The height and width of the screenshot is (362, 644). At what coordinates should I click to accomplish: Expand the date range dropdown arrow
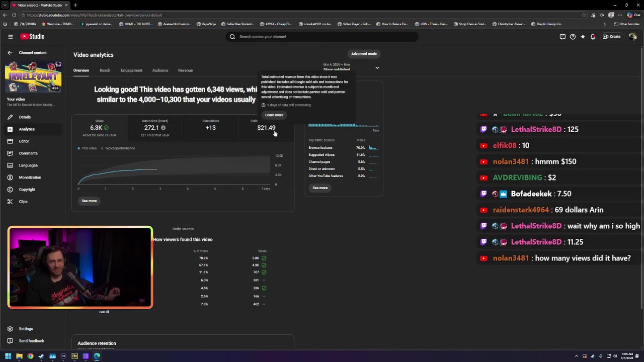pyautogui.click(x=377, y=67)
